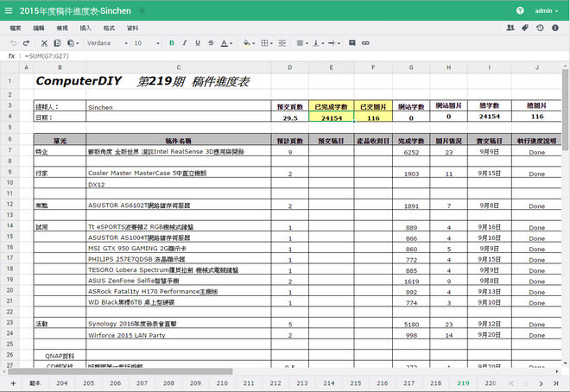
Task: Open the hamburger main menu
Action: point(9,10)
